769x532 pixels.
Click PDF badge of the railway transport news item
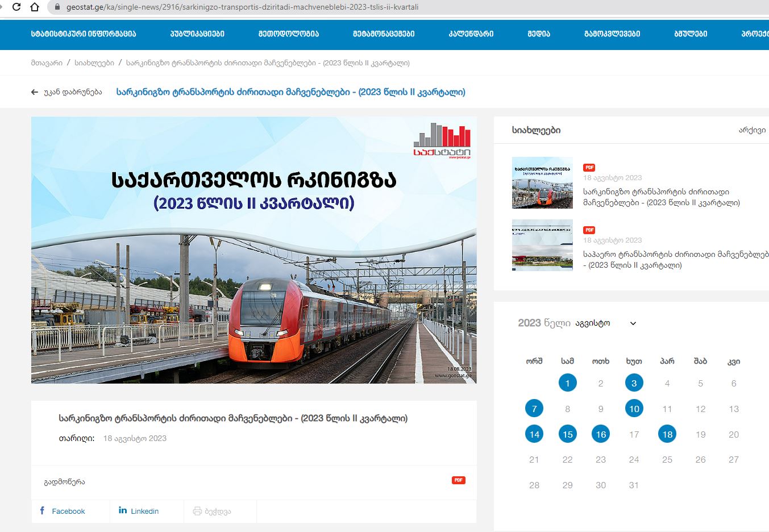[589, 168]
